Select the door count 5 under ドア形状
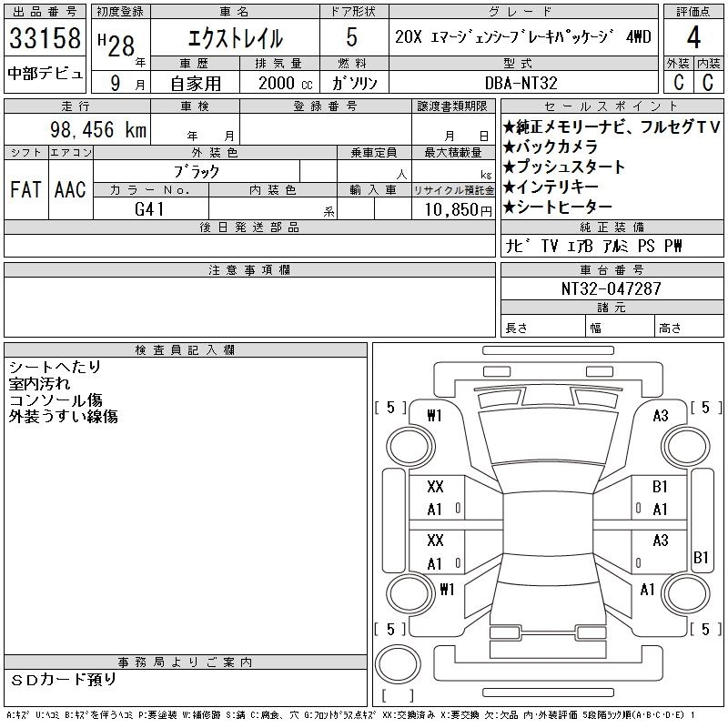Viewport: 728px width, 728px height. tap(352, 37)
